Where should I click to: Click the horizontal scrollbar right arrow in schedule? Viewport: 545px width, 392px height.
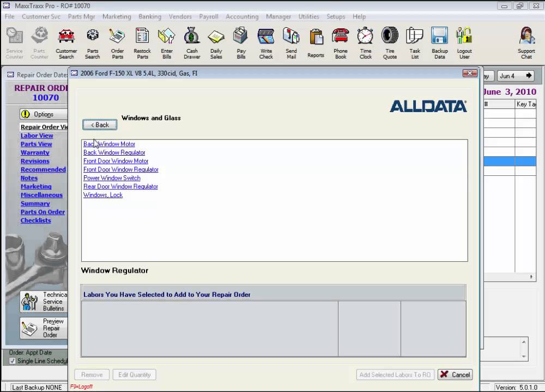pyautogui.click(x=531, y=277)
